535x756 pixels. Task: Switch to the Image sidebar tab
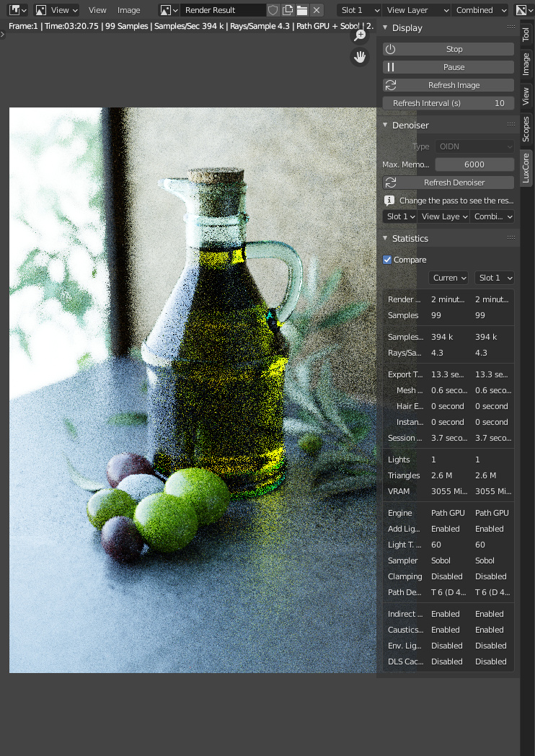526,64
